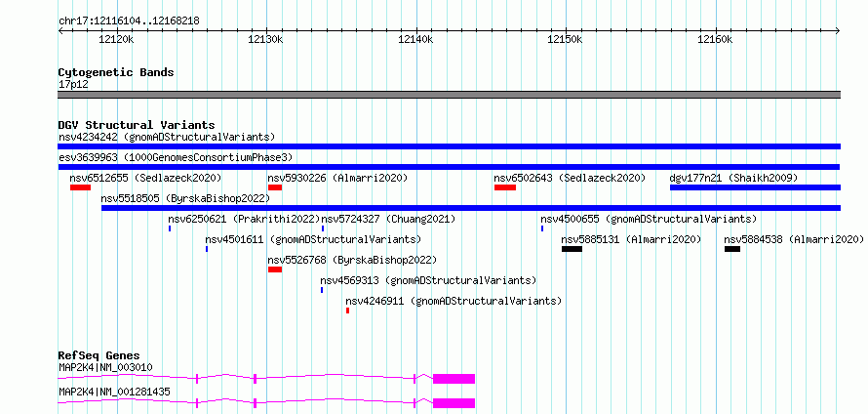Open the nsv6250621 Prakrithi2022 label
Viewport: 868px width, 414px height.
click(244, 219)
